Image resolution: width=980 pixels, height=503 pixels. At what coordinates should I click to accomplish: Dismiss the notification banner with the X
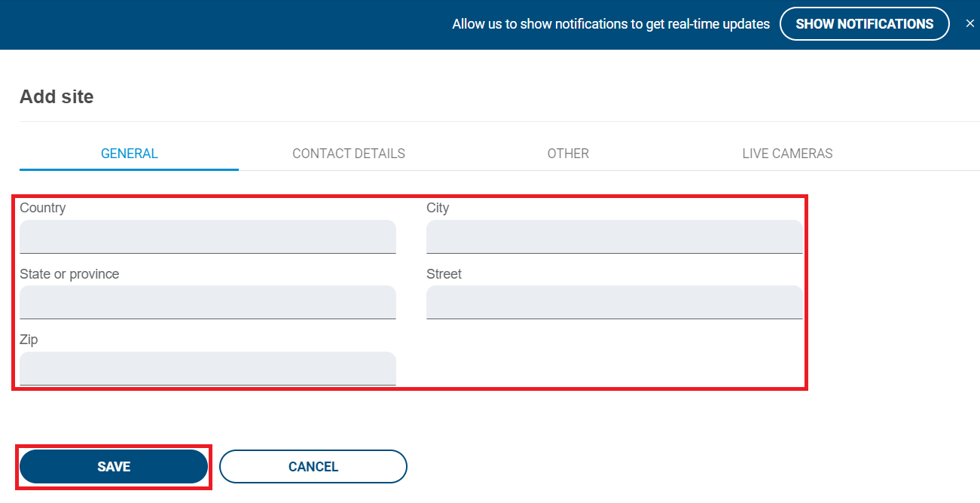click(970, 24)
